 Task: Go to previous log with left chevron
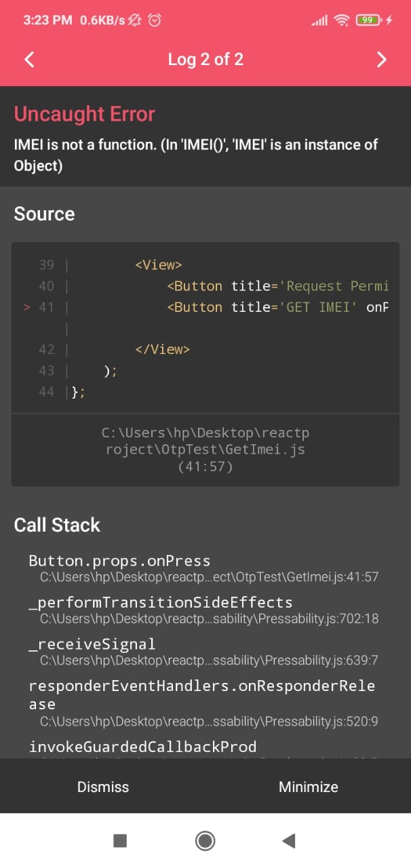29,60
